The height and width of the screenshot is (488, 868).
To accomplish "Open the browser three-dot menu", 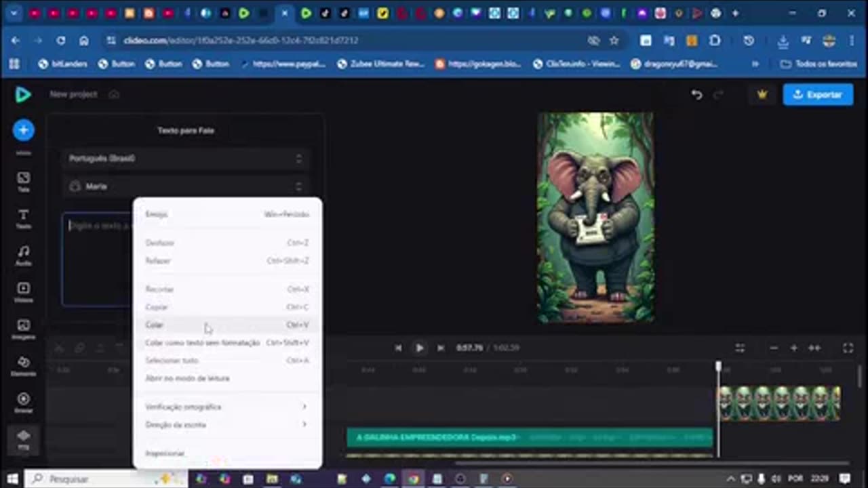I will (x=852, y=41).
